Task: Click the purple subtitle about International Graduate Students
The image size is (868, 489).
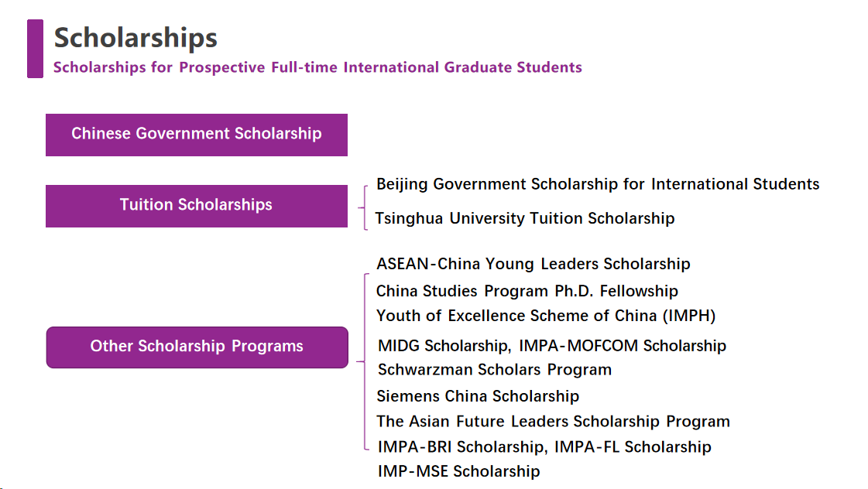Action: click(317, 67)
